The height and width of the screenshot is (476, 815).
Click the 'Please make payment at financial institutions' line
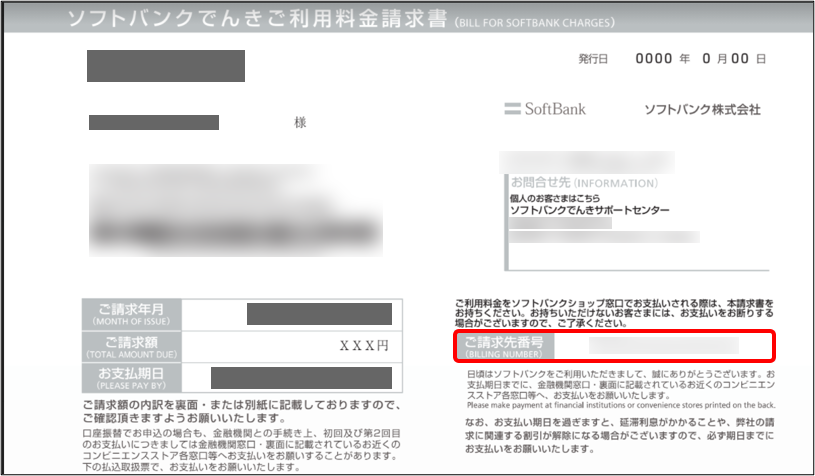click(621, 405)
